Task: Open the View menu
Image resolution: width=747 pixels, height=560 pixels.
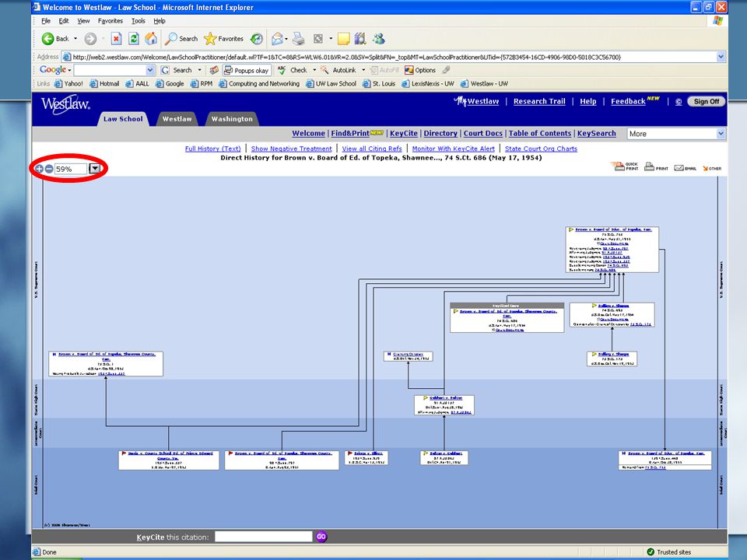Action: (83, 21)
